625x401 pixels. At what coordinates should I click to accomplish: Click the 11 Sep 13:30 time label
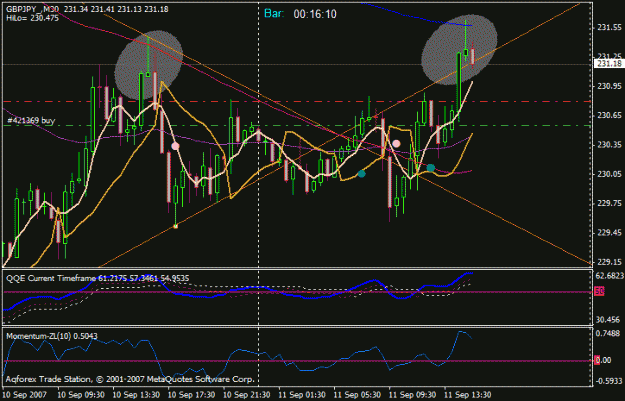pyautogui.click(x=467, y=395)
